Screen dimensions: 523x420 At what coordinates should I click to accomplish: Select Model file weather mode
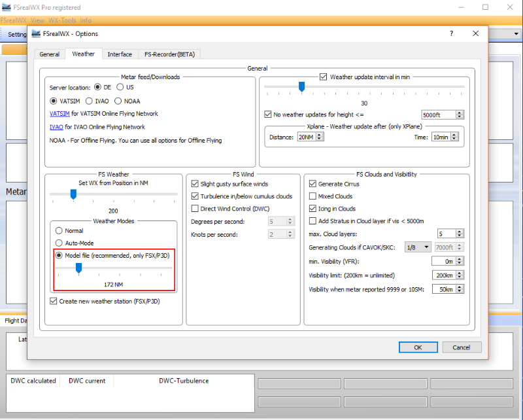pos(59,255)
